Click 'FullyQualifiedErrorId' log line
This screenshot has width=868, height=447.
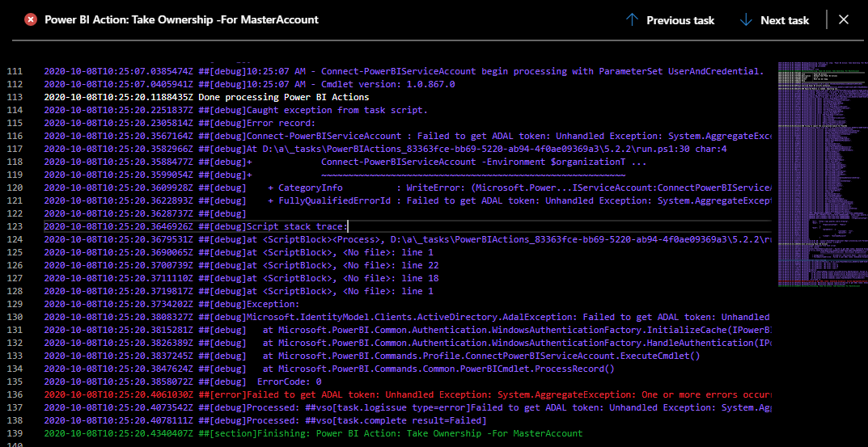coord(408,200)
